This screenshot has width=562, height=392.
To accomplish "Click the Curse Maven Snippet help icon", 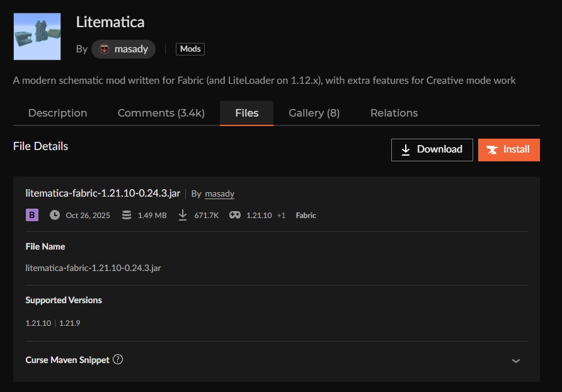I will tap(118, 360).
